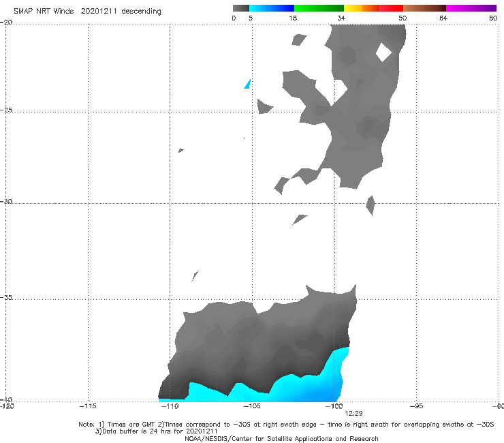Viewport: 504px width, 443px height.
Task: Click the latitude axis label "-25"
Action: pyautogui.click(x=6, y=110)
